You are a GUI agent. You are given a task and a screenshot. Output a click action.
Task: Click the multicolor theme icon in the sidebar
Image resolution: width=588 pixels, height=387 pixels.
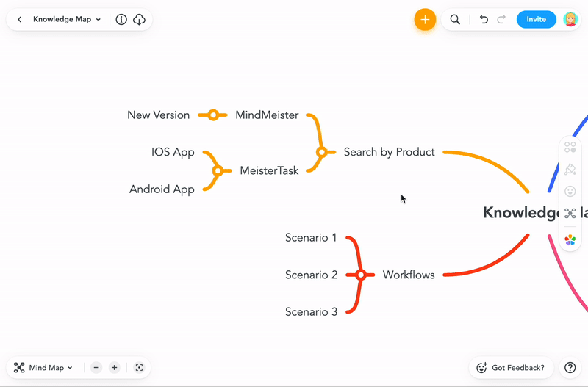click(x=570, y=240)
